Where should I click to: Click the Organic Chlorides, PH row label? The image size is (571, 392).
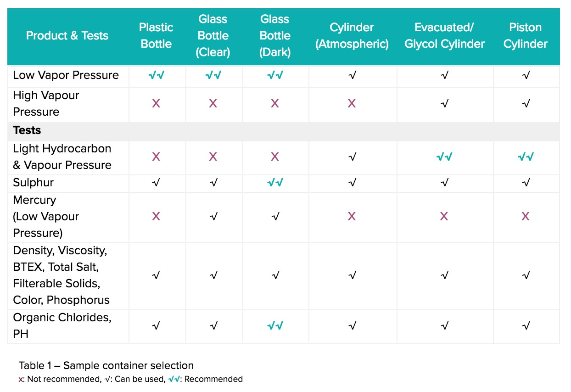point(62,326)
